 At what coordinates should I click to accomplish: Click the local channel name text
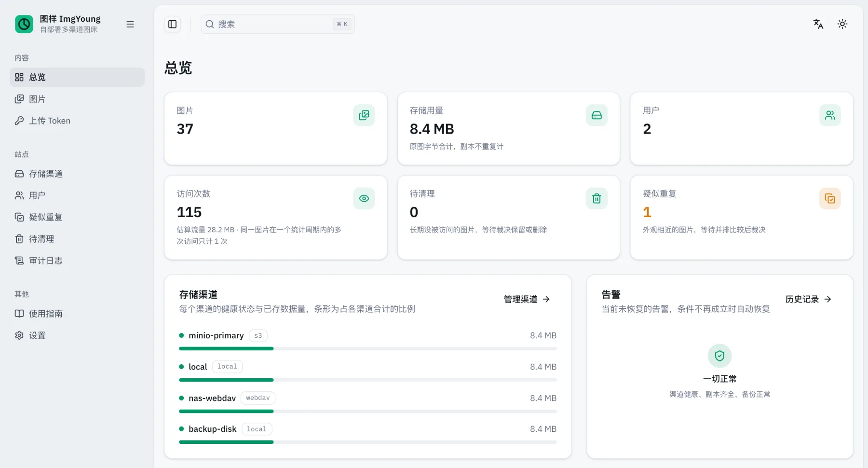click(198, 367)
